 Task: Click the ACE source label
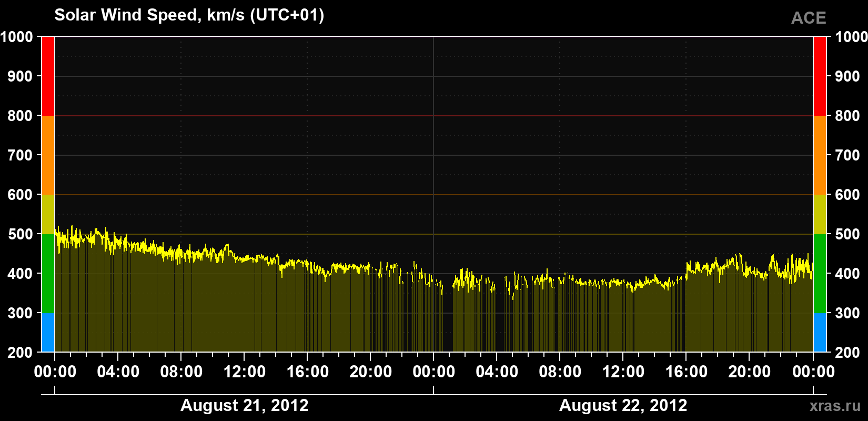click(x=809, y=18)
